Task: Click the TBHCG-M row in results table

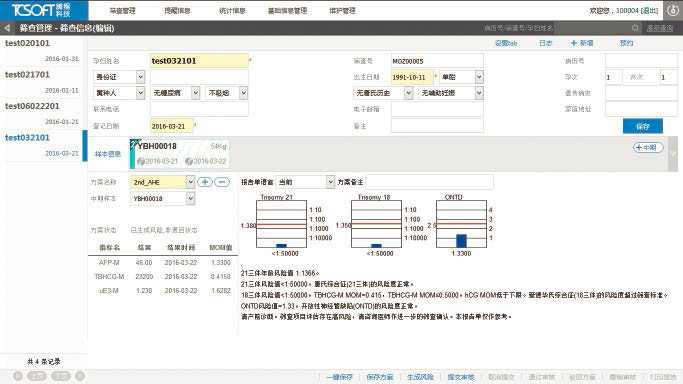Action: pyautogui.click(x=163, y=276)
